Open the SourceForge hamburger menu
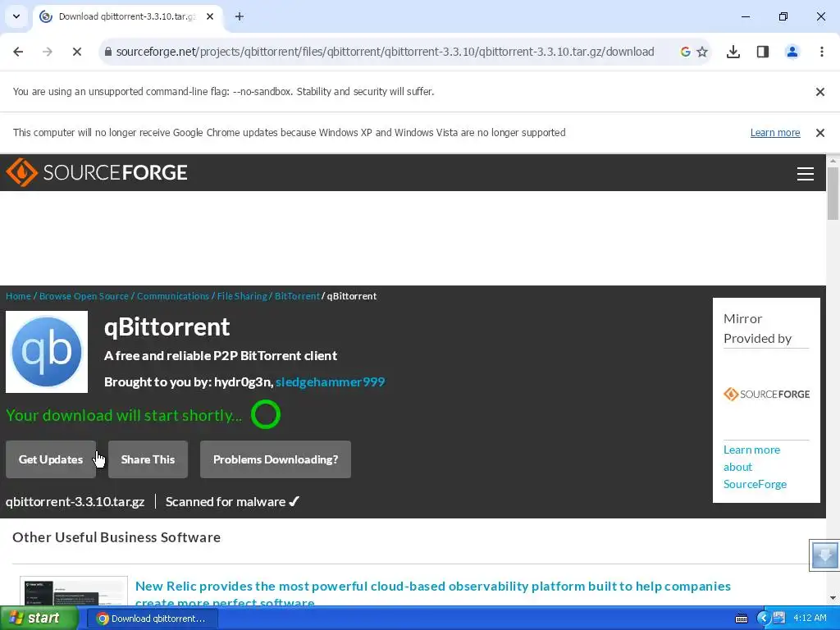The height and width of the screenshot is (630, 840). tap(806, 173)
